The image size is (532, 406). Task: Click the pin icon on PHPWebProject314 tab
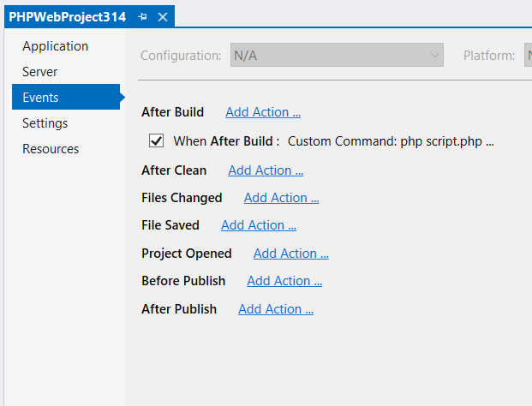[x=142, y=16]
